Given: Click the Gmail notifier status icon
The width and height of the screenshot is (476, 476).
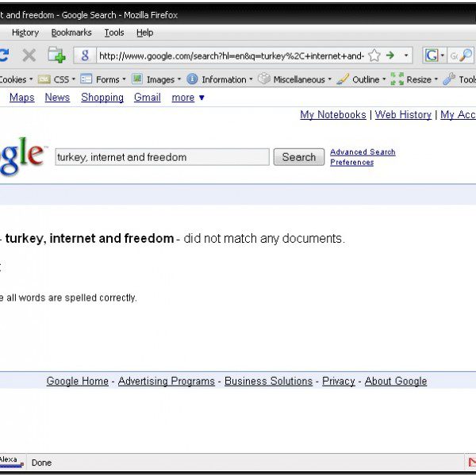Looking at the screenshot, I should click(x=471, y=463).
